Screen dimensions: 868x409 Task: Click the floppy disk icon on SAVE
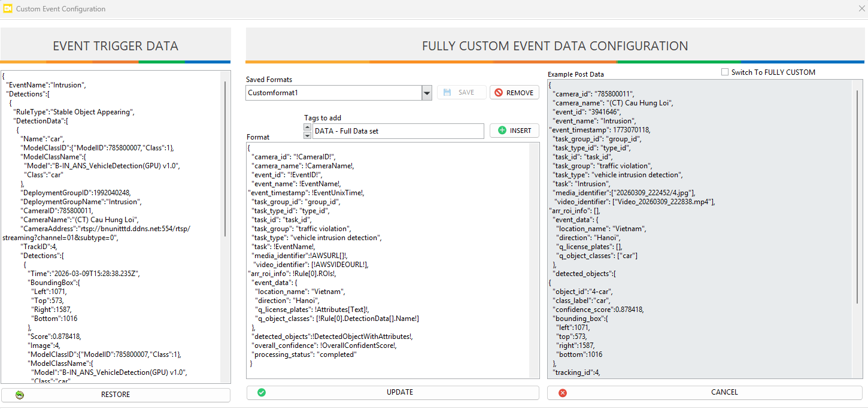click(x=448, y=93)
